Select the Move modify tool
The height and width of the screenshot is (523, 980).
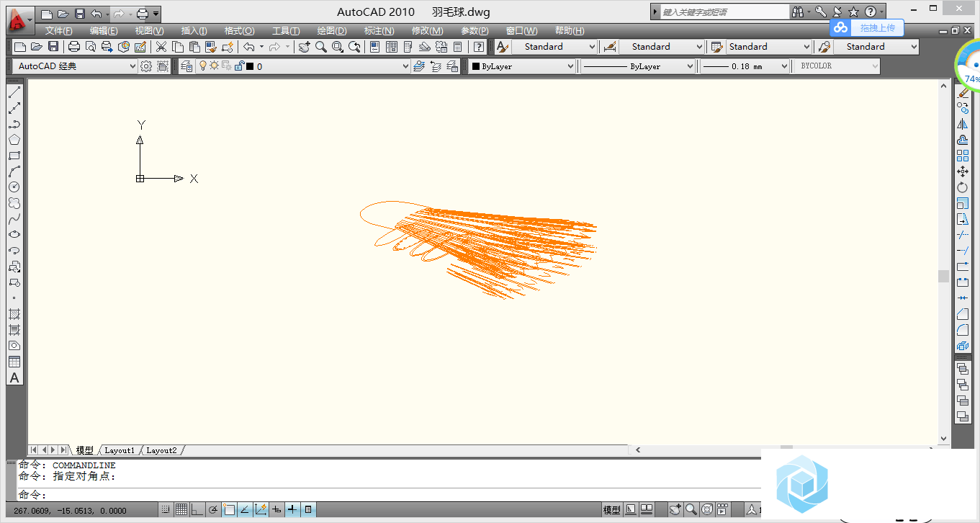[963, 171]
